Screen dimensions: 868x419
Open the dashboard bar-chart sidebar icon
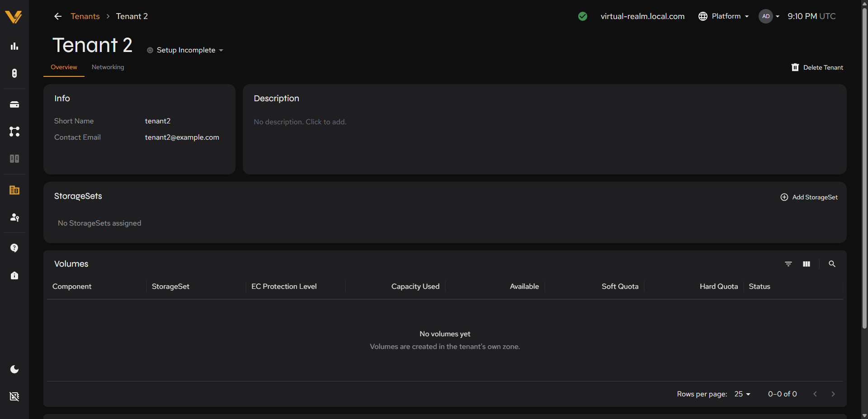click(x=14, y=46)
